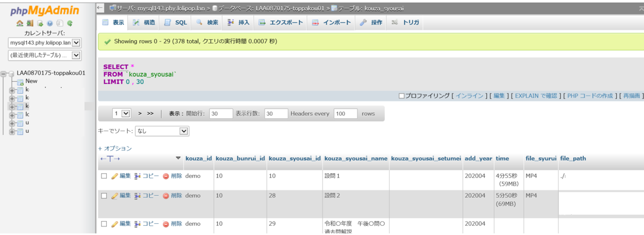Viewport: 644px width, 235px height.
Task: Click the full texts toggle arrows icon ←T→
Action: [110, 159]
